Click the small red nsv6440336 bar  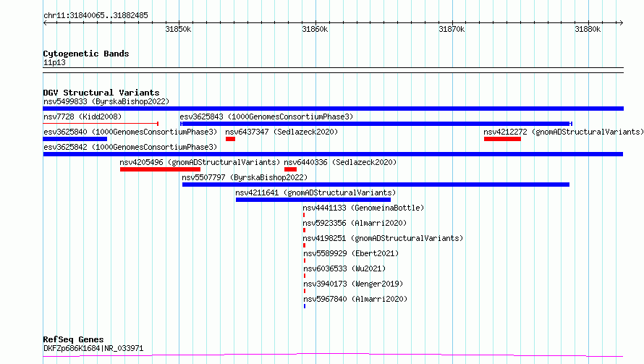[290, 169]
